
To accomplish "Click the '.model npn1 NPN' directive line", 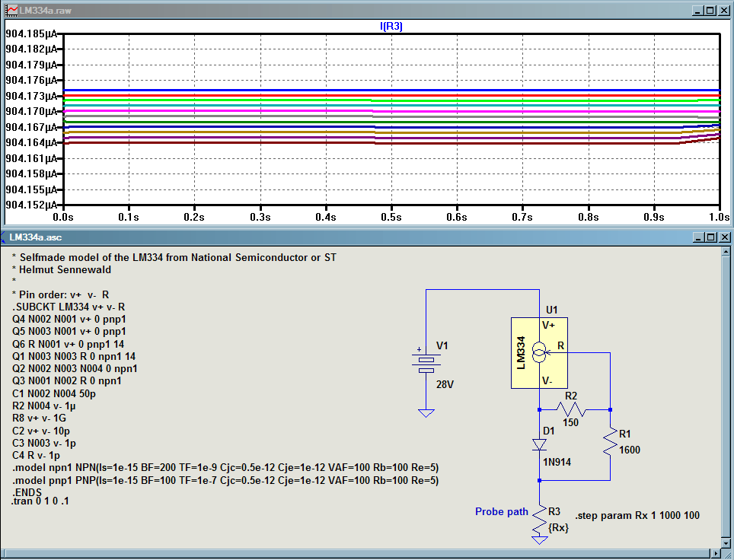I will coord(225,468).
